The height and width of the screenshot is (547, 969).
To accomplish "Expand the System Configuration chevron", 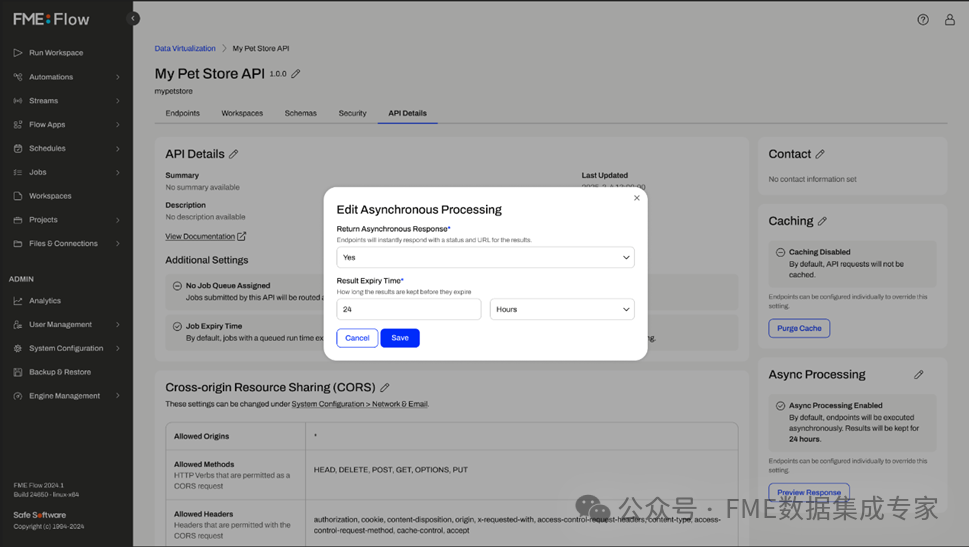I will 117,348.
